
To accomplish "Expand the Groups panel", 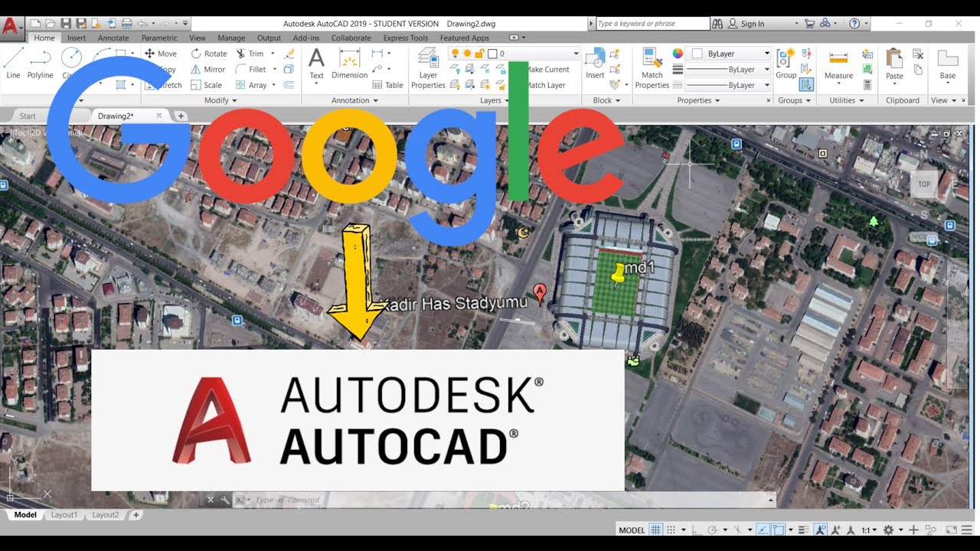I will (795, 100).
